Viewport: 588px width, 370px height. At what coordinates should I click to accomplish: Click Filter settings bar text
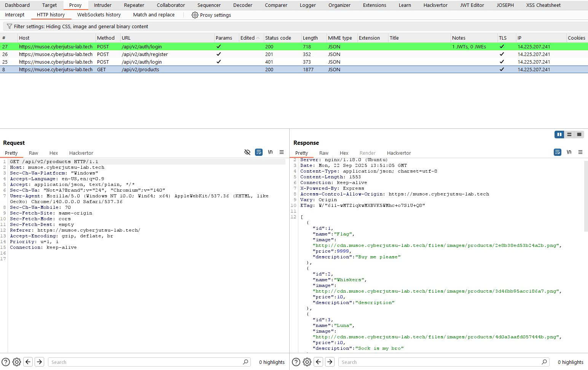[x=81, y=26]
